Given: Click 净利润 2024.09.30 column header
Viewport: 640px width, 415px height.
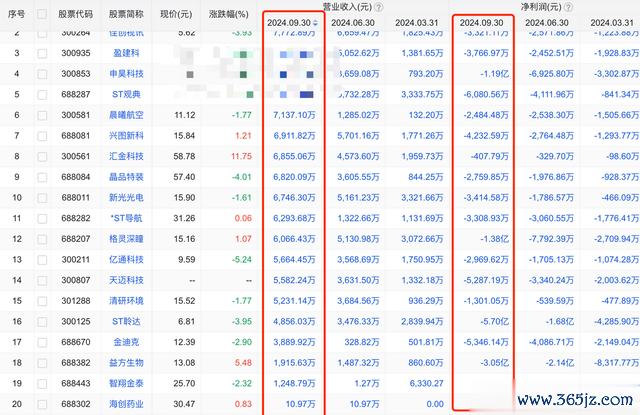Looking at the screenshot, I should pos(481,23).
